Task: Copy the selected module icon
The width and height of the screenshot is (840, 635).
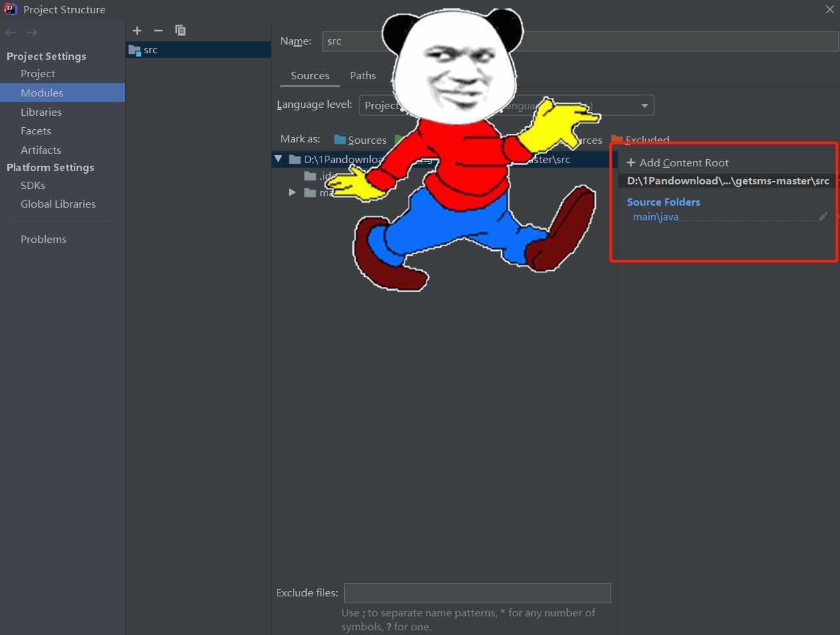Action: pyautogui.click(x=180, y=31)
